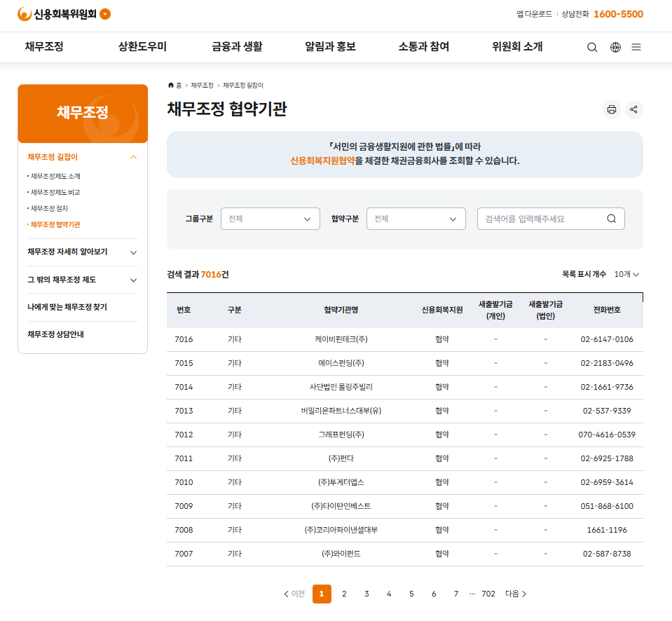Click the 이전 previous page button
Viewport: 672px width, 621px height.
294,594
